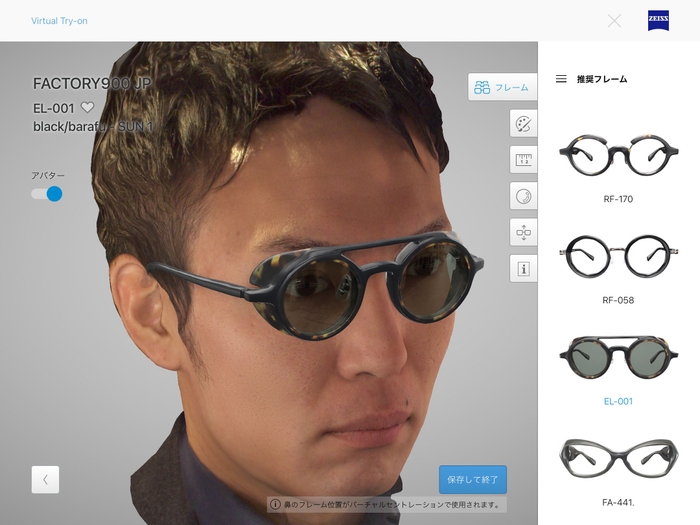
Task: Click the 保存して終了 button
Action: (x=472, y=480)
